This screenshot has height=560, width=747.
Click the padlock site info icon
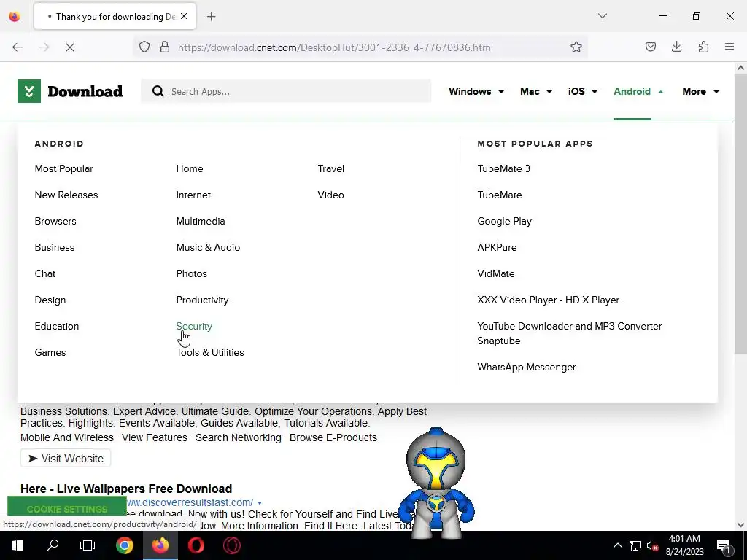[165, 47]
